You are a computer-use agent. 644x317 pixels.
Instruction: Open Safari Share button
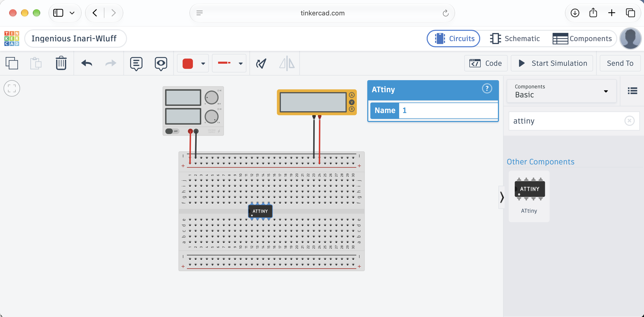point(593,13)
